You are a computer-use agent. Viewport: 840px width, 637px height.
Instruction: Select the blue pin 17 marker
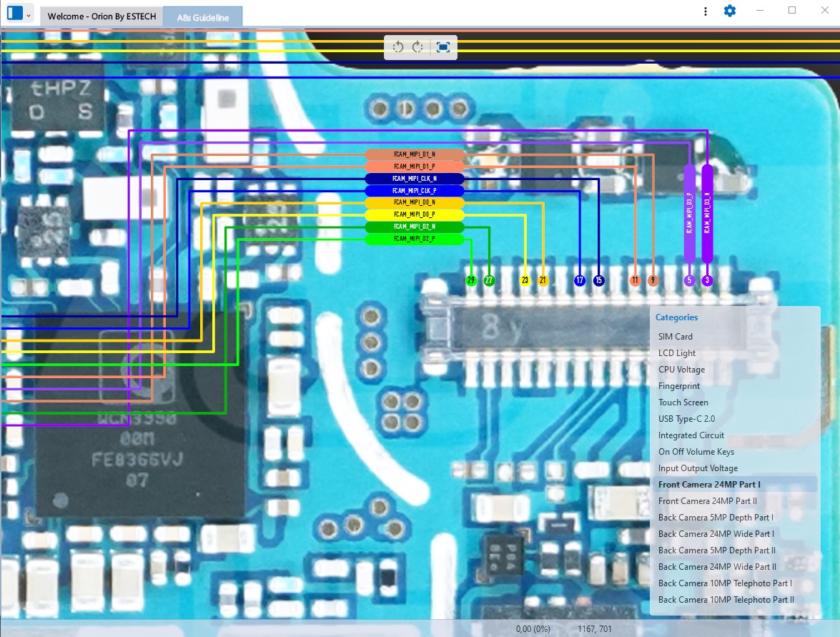click(580, 280)
